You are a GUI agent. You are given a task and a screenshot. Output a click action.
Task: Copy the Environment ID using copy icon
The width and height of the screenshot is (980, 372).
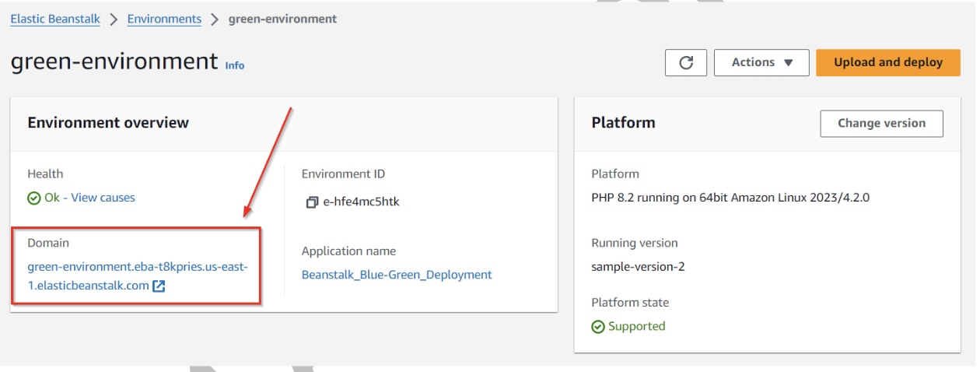pyautogui.click(x=312, y=202)
